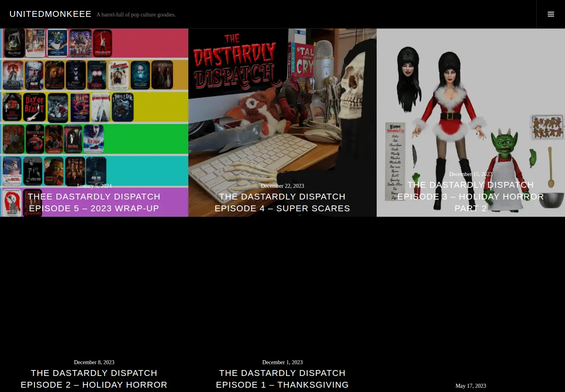Open Dastardly Dispatch Episode 2 Holiday Horror post
565x392 pixels.
point(94,379)
